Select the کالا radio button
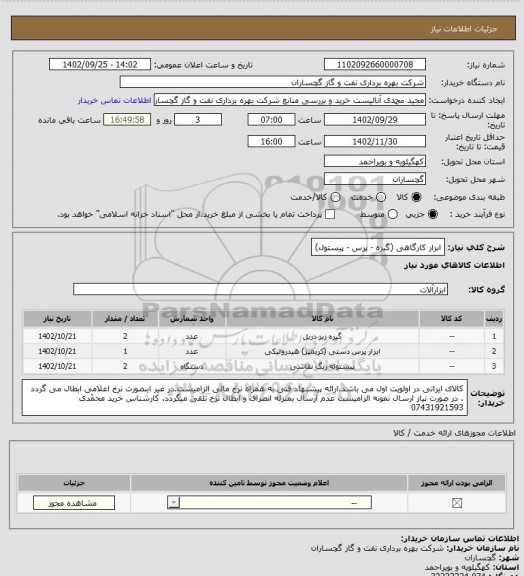524x576 pixels. tap(416, 197)
